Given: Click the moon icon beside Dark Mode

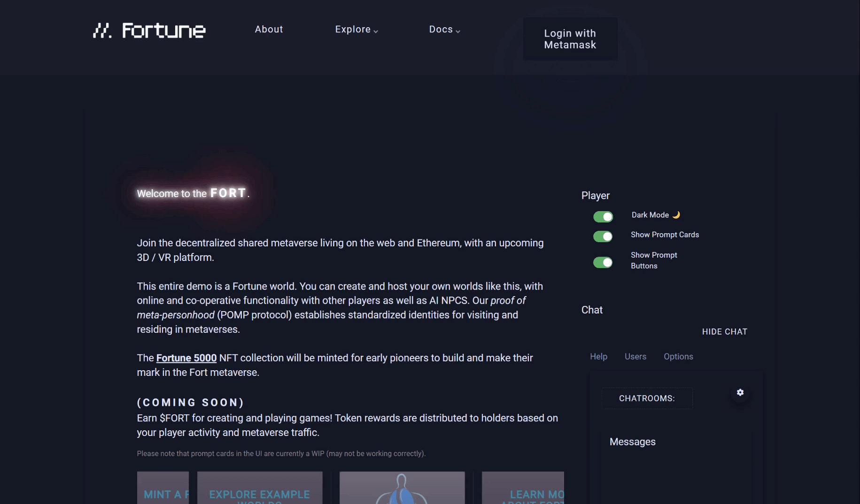Looking at the screenshot, I should (676, 215).
